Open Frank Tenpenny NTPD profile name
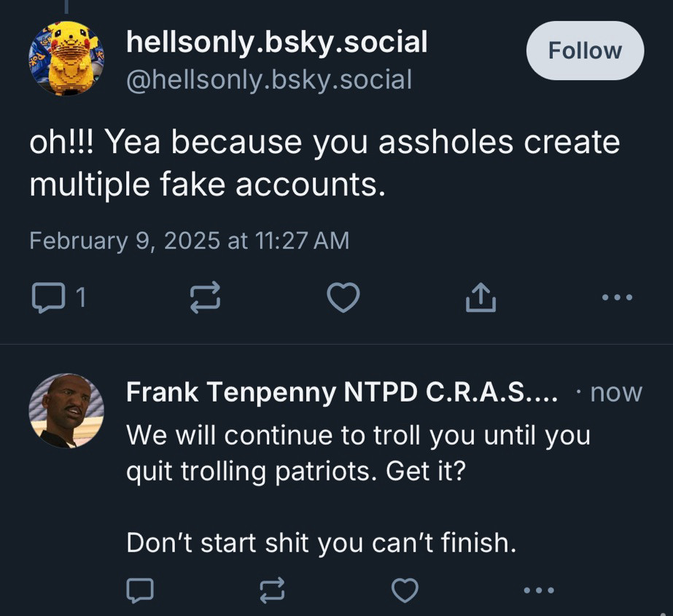The image size is (673, 616). (x=342, y=392)
